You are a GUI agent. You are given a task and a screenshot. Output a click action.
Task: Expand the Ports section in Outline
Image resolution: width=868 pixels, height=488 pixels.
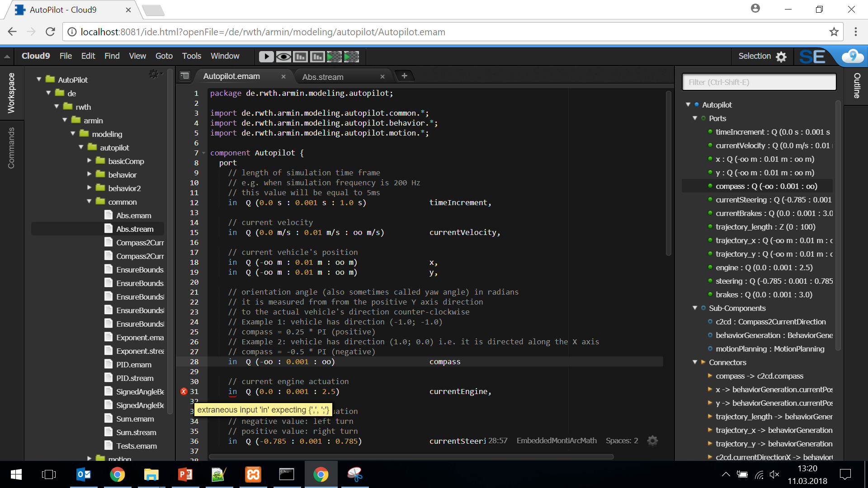tap(693, 118)
